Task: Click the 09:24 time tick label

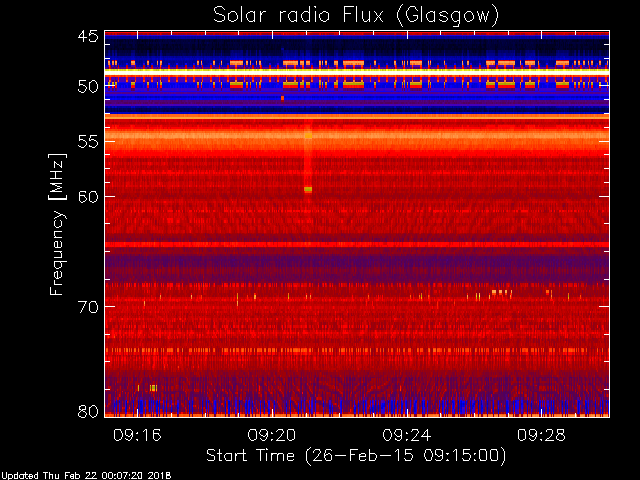Action: tap(407, 435)
